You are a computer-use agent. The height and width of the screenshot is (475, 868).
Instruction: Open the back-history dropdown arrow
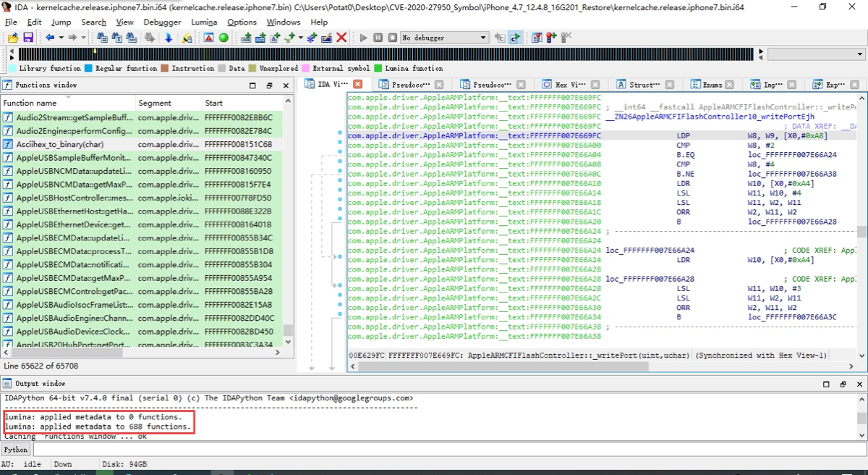61,38
